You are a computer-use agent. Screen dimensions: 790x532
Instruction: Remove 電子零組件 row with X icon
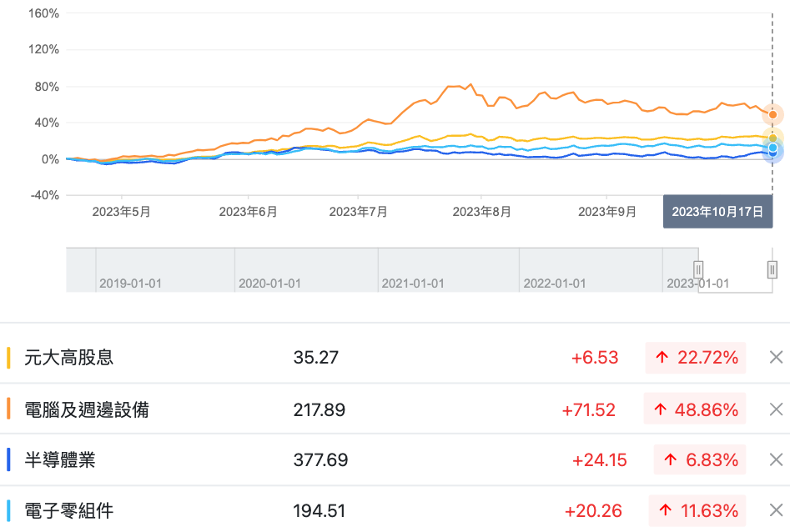776,510
